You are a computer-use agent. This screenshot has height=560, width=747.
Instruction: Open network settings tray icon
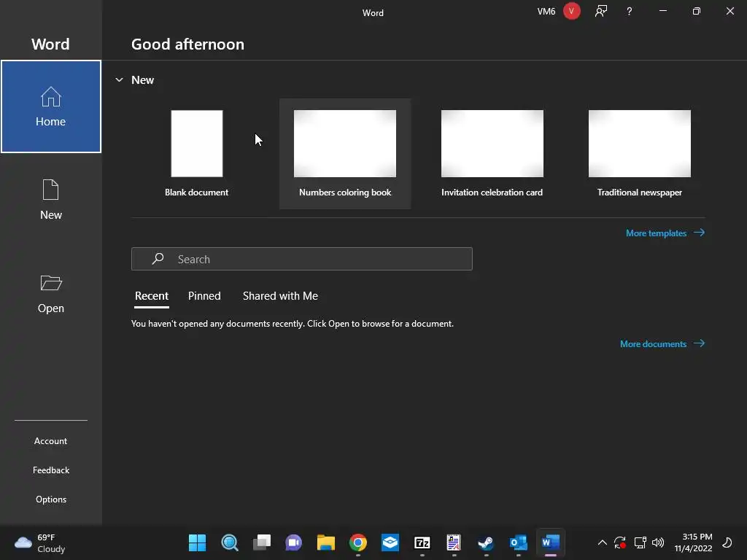[x=640, y=542]
